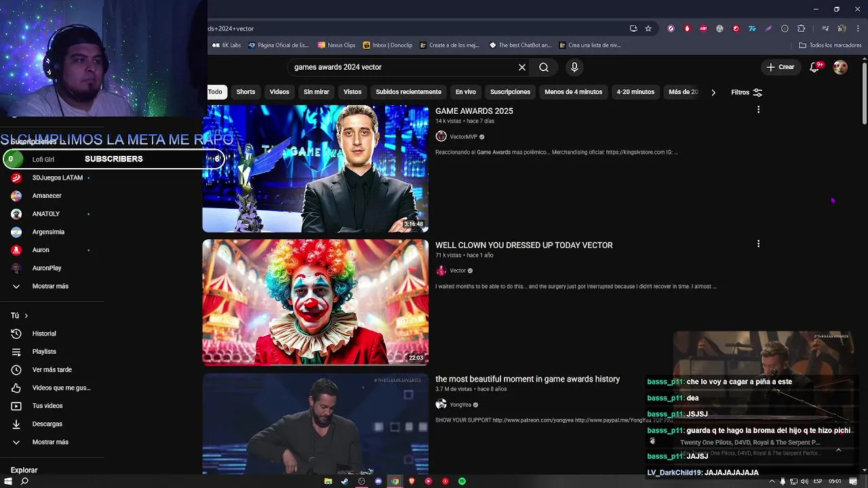Click the GAME AWARDS 2025 thumbnail

pyautogui.click(x=315, y=169)
